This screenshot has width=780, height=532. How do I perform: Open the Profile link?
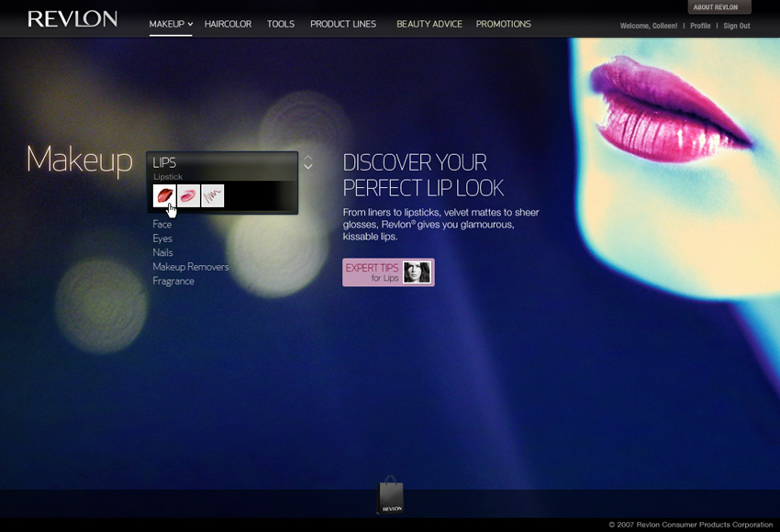coord(700,26)
